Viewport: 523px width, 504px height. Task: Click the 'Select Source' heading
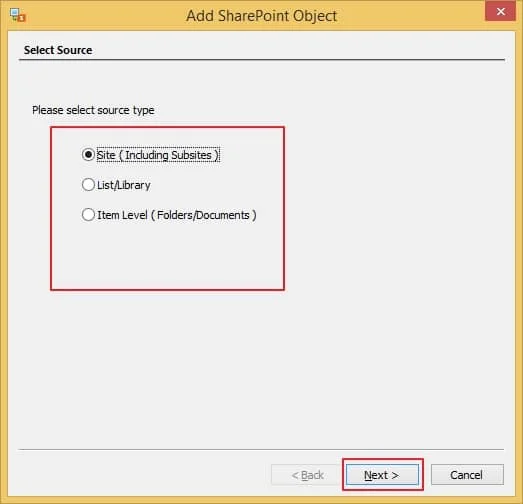58,50
